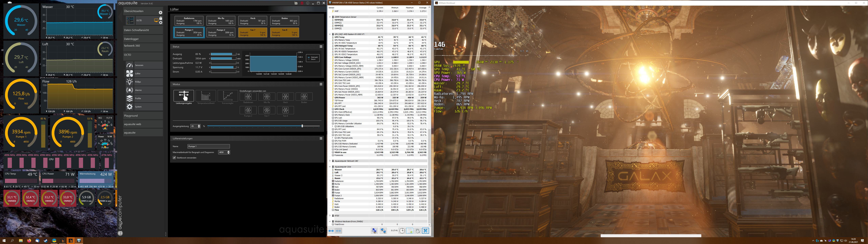Open the Profile layers icon

[129, 98]
